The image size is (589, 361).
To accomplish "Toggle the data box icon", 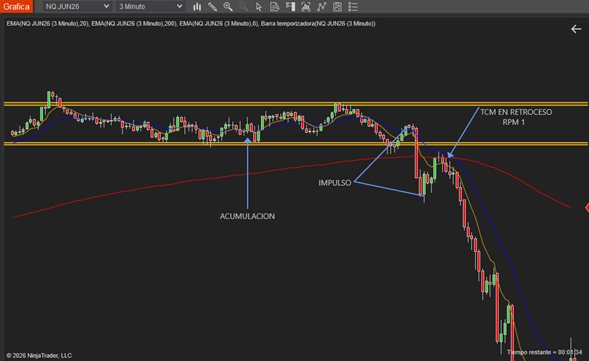I will (x=274, y=6).
